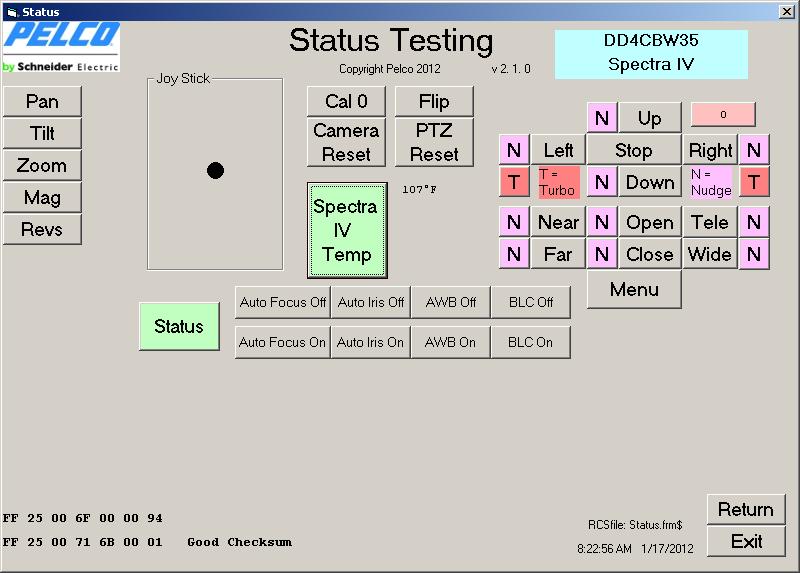The height and width of the screenshot is (573, 800).
Task: Click the Tilt button
Action: 42,133
